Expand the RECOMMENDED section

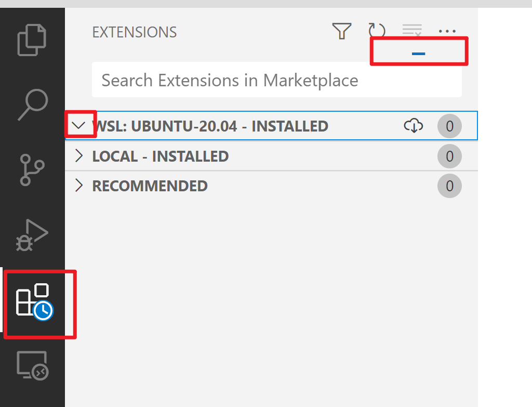79,186
